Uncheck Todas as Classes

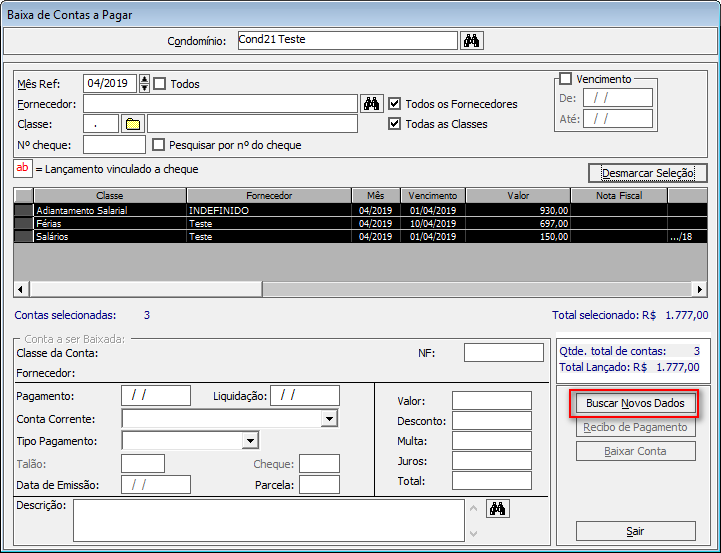395,124
